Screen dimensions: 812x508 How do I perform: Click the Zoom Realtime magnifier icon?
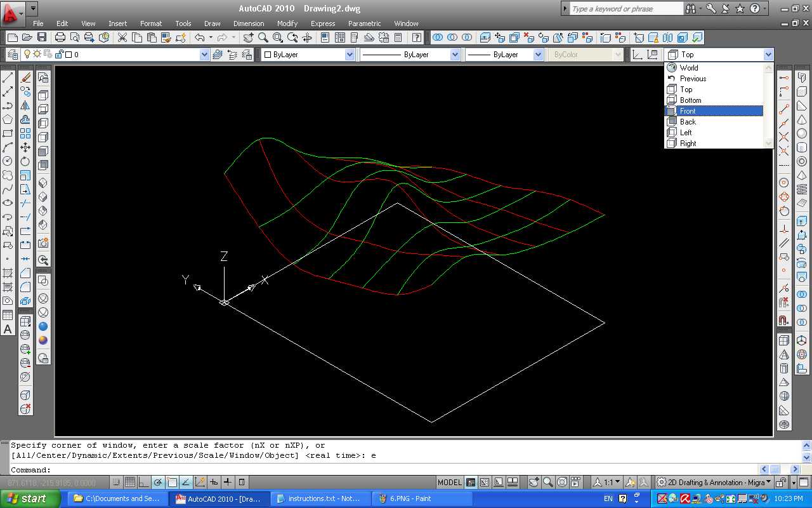263,37
